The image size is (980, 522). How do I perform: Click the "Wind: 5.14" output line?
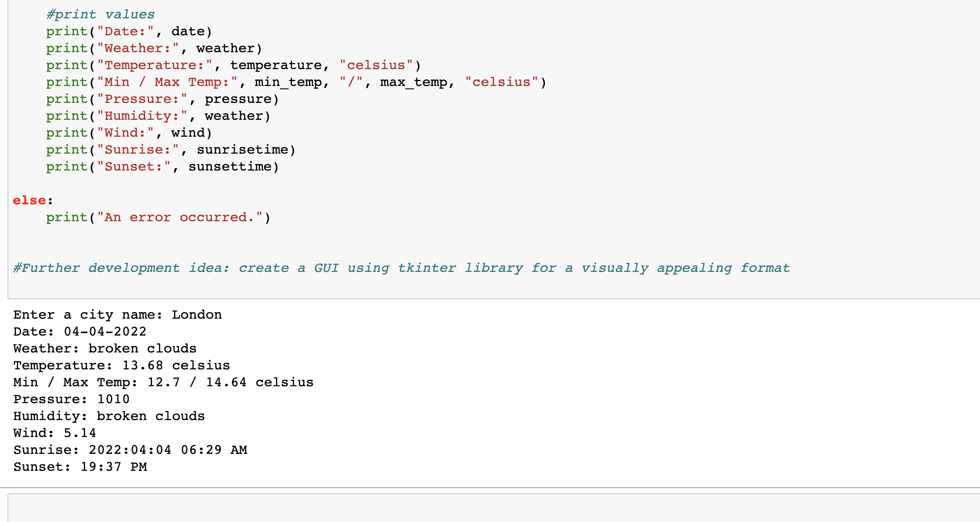55,433
